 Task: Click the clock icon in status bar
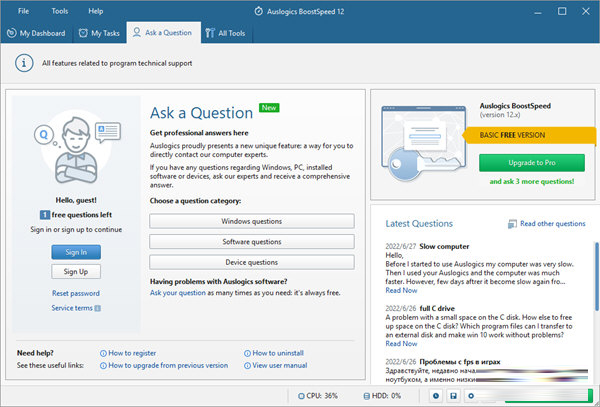click(438, 396)
